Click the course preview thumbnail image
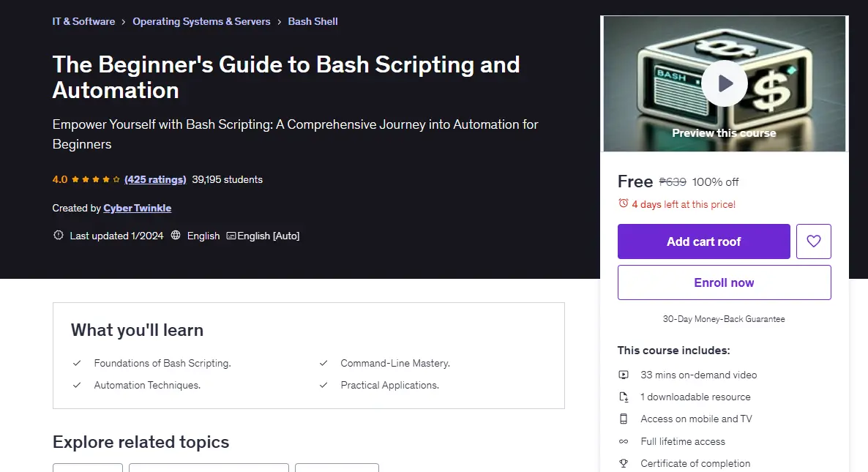 [x=724, y=83]
